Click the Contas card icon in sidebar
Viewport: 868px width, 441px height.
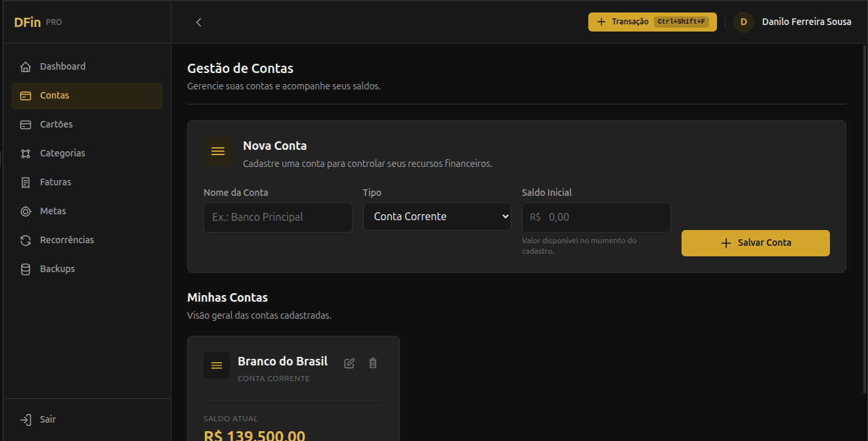click(26, 95)
